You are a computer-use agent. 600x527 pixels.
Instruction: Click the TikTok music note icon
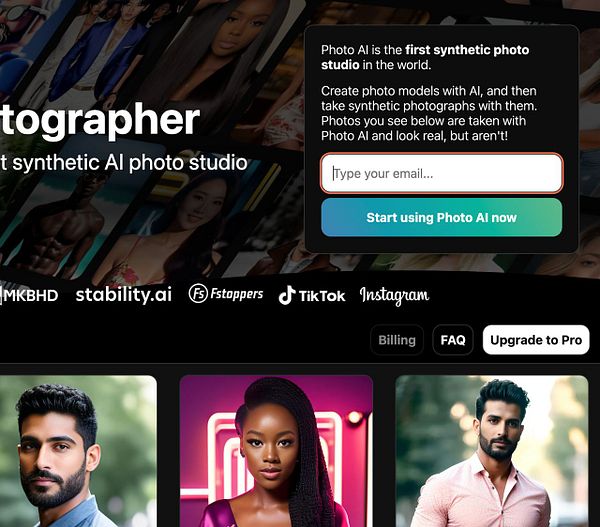pos(287,295)
